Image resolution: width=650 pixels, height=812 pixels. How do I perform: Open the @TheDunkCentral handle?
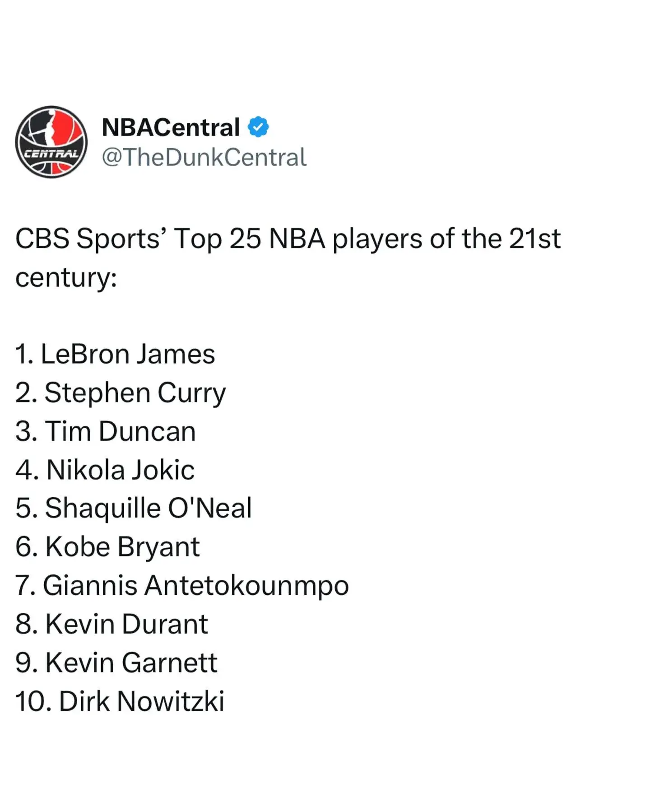[x=204, y=158]
